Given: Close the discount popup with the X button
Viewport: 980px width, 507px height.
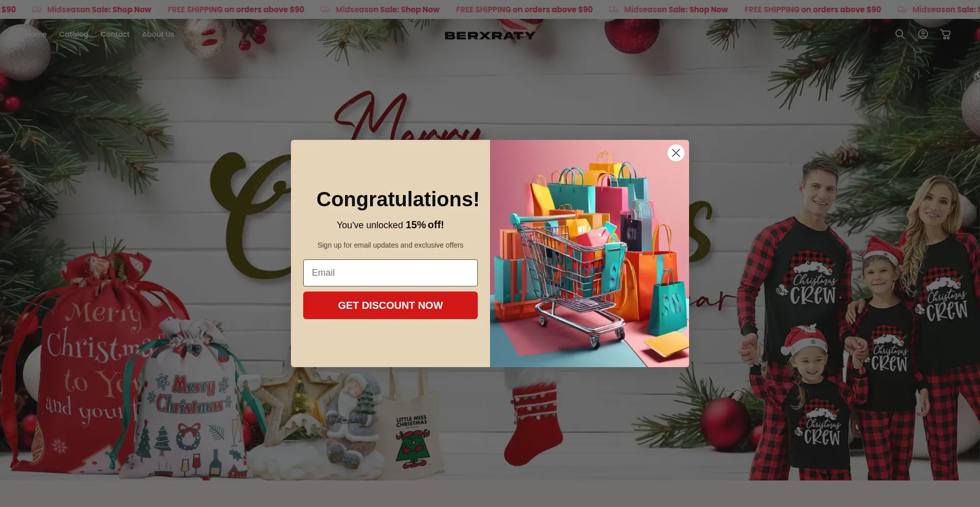Looking at the screenshot, I should [676, 153].
